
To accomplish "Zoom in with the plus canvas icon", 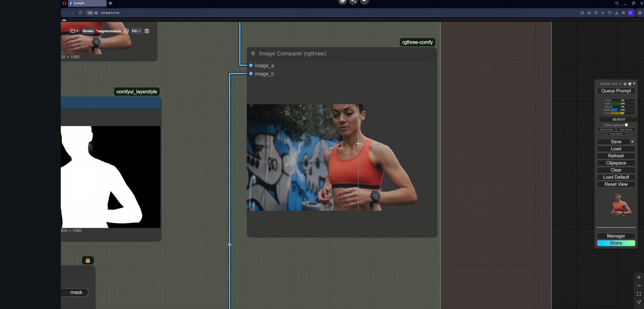I will tap(639, 277).
